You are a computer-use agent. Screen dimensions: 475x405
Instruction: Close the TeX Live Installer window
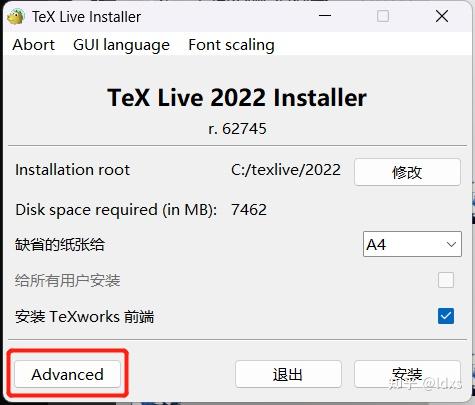(x=442, y=16)
